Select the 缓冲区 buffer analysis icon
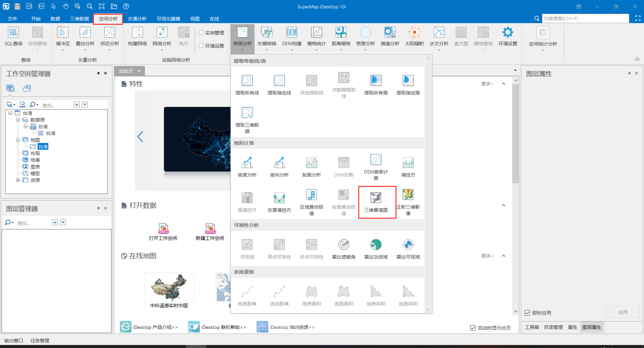 (x=63, y=33)
